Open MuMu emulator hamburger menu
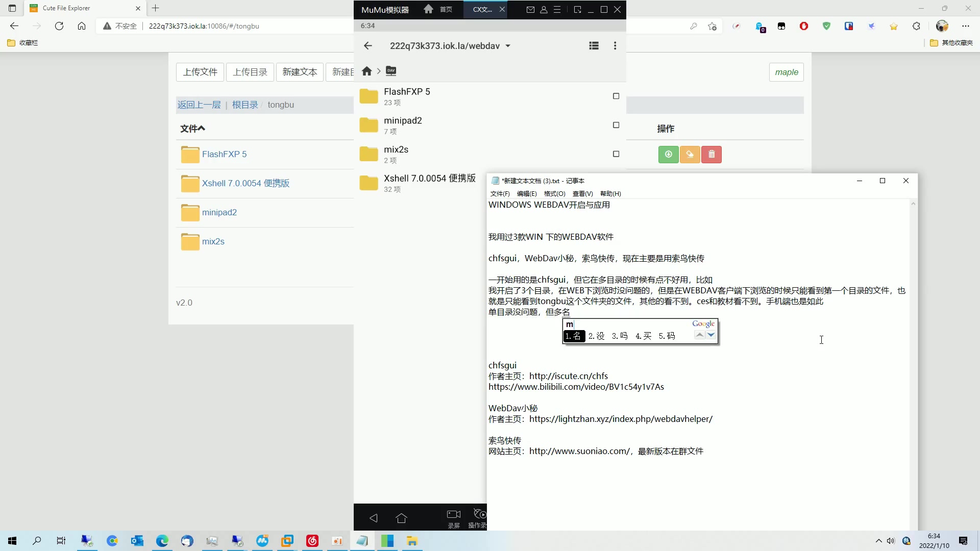This screenshot has width=980, height=551. pyautogui.click(x=557, y=9)
